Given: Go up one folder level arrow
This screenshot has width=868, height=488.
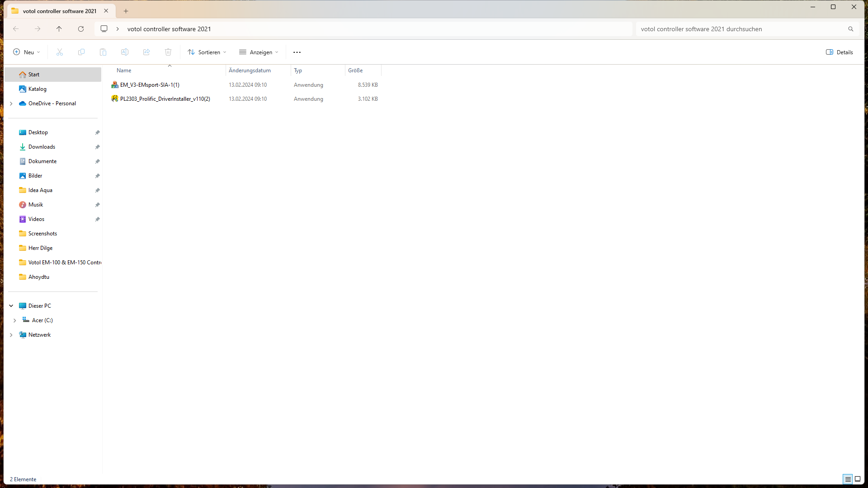Looking at the screenshot, I should tap(59, 29).
